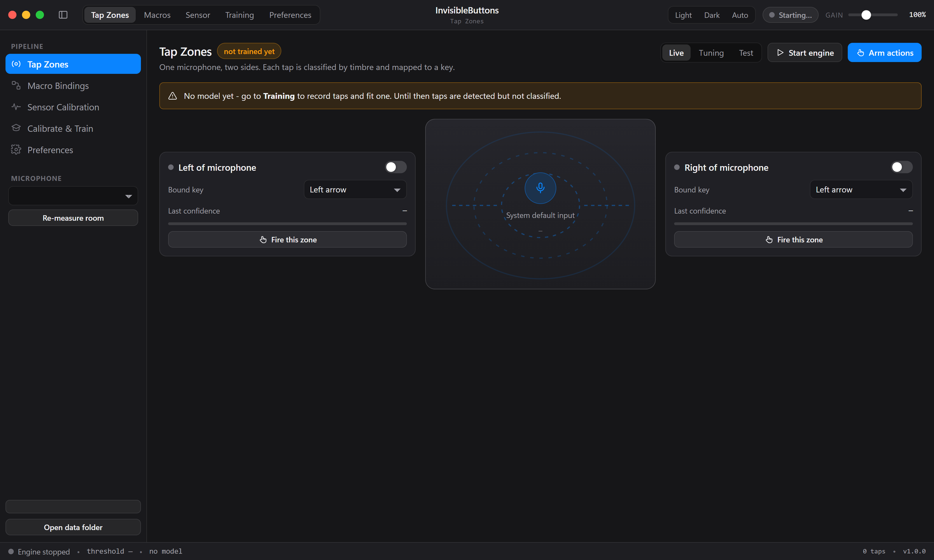Switch to the Training top tab

tap(239, 15)
